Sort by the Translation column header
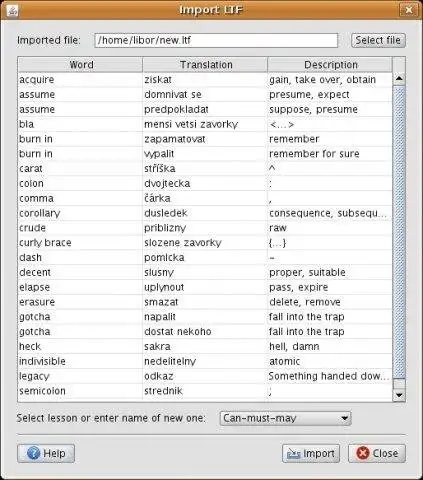This screenshot has height=480, width=423. pos(205,65)
